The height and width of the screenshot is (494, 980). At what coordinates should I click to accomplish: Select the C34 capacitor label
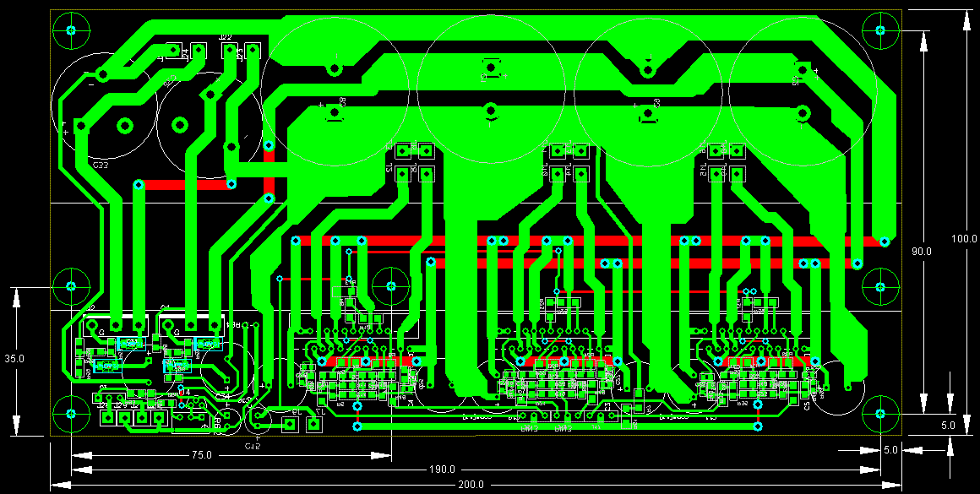coord(222,396)
